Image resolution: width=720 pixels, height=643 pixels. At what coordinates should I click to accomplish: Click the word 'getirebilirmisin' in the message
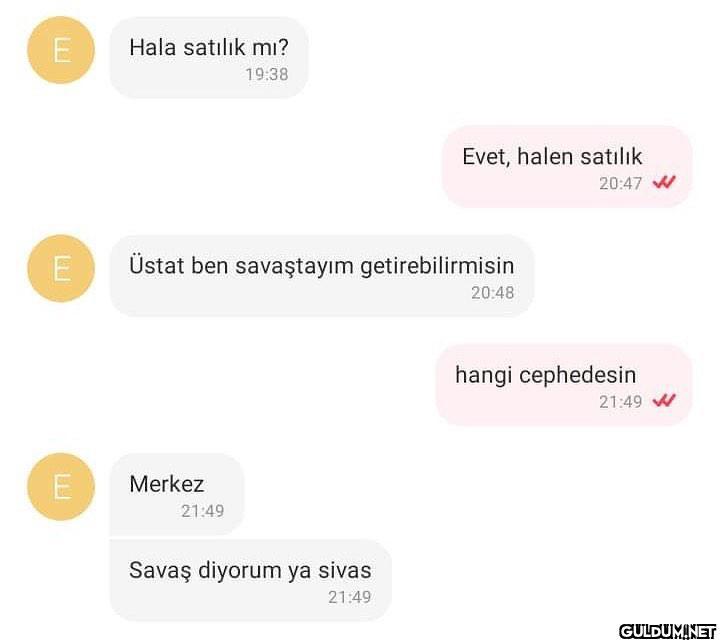pyautogui.click(x=437, y=266)
